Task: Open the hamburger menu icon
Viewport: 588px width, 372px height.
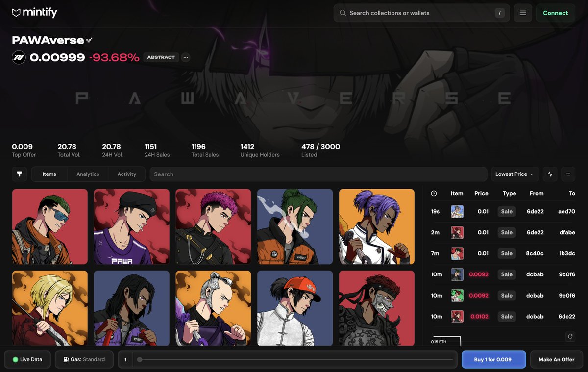Action: click(523, 13)
